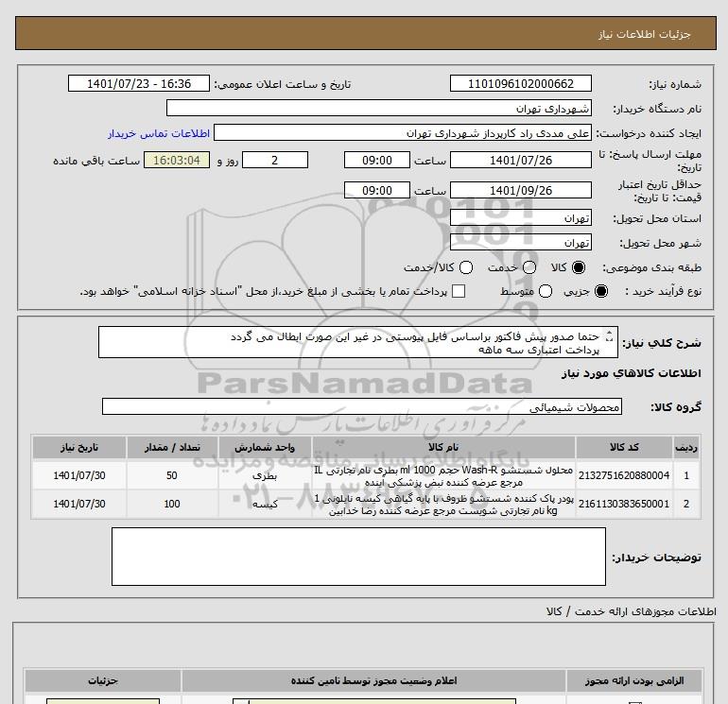Image resolution: width=728 pixels, height=704 pixels.
Task: Click the announcement date field 1401/07/23 - 16:36
Action: coord(139,83)
